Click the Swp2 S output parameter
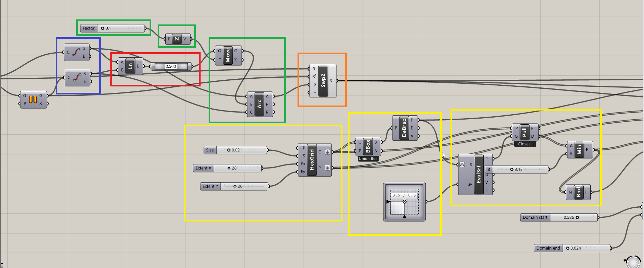Screen dimensions: 644x268 (x=331, y=81)
